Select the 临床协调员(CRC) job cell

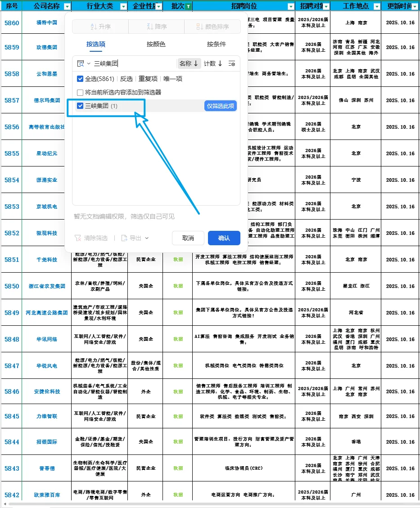point(244,468)
